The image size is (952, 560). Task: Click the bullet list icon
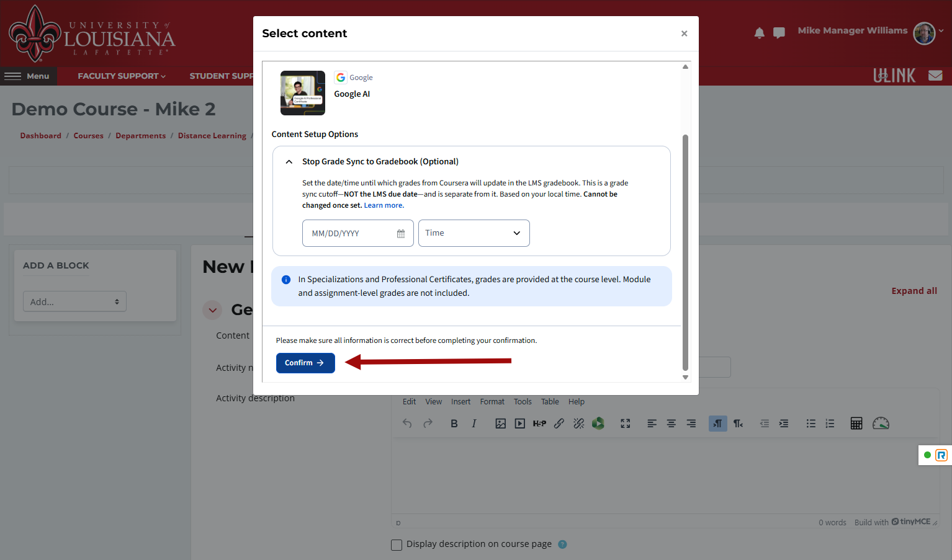pyautogui.click(x=811, y=424)
